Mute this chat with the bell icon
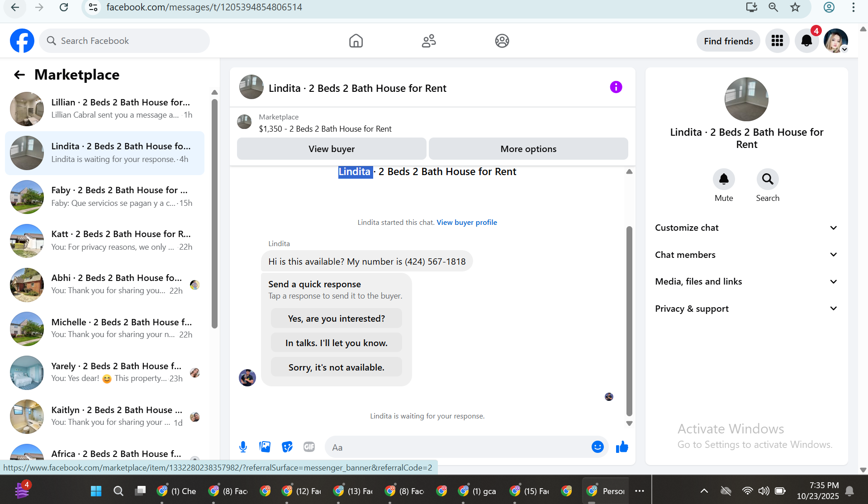 [724, 179]
